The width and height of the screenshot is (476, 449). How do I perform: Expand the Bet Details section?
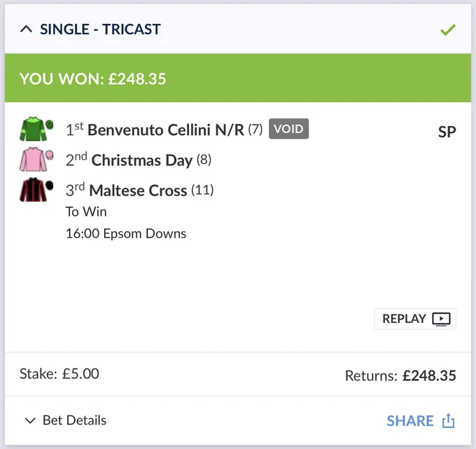coord(65,420)
